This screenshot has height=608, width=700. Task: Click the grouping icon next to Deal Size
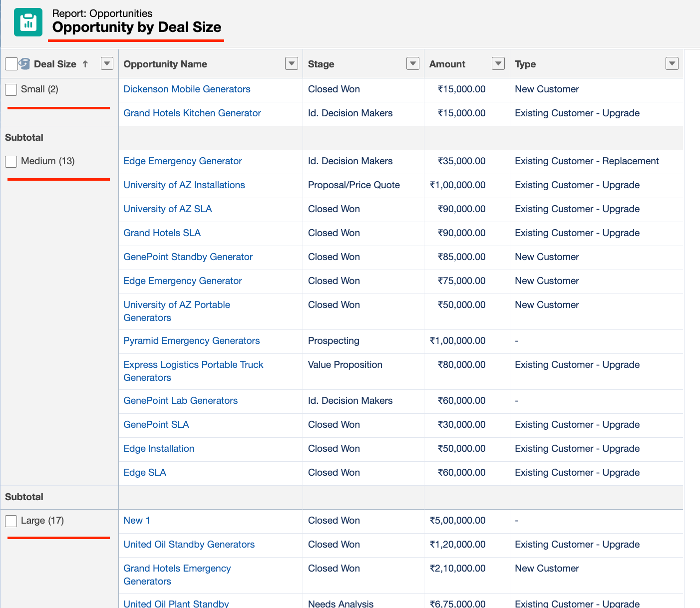click(x=24, y=64)
